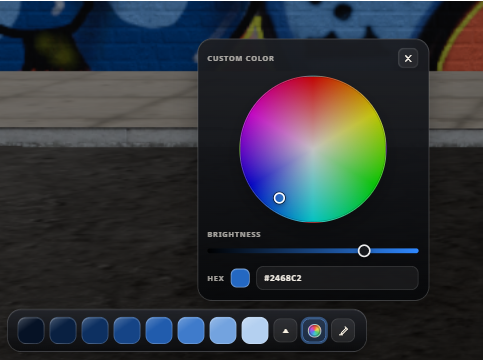Close the Custom Color panel
The image size is (483, 360).
408,59
